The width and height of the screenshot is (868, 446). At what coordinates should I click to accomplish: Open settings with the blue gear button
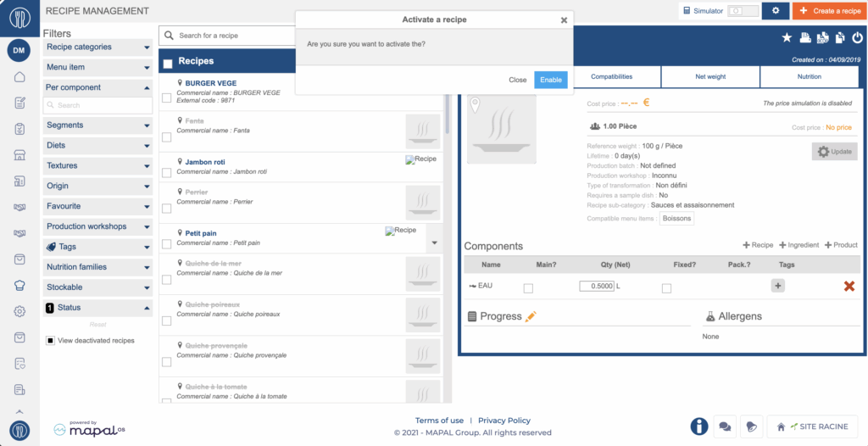775,10
